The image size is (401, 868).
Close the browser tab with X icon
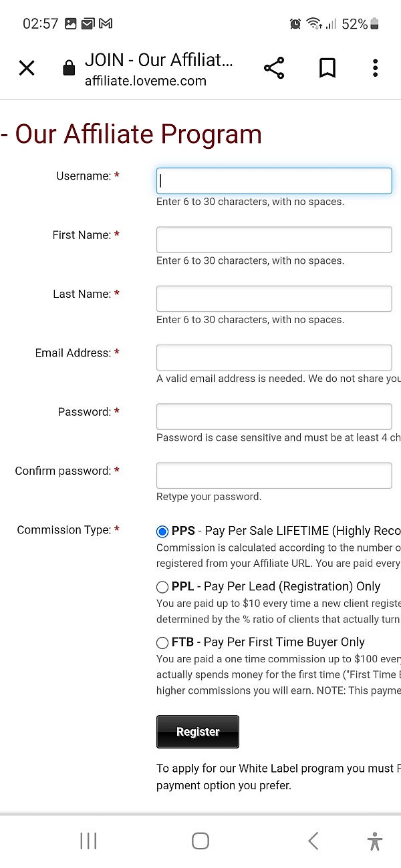pos(27,67)
